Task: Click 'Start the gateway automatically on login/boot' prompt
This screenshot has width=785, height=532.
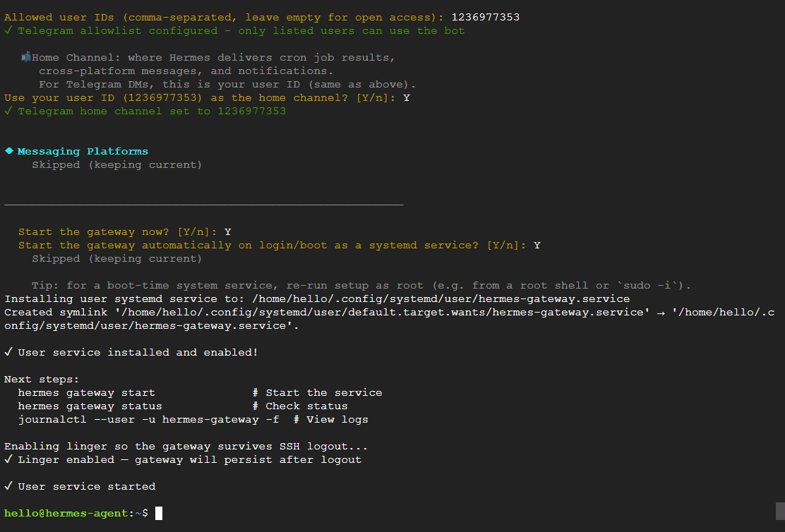Action: click(280, 246)
